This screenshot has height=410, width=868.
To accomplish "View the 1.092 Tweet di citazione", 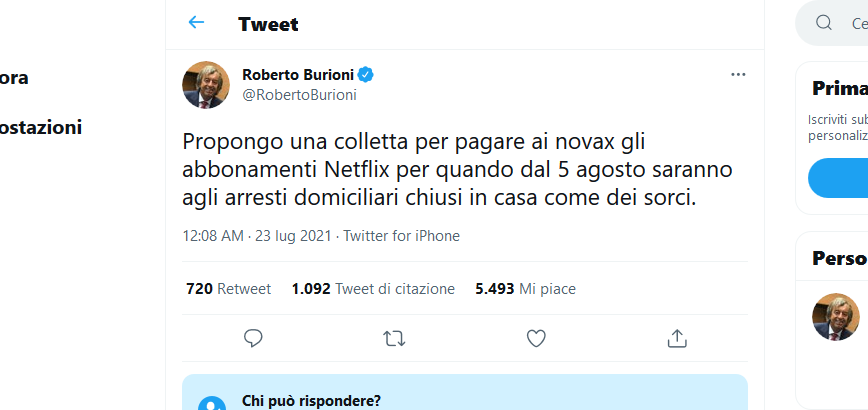I will click(373, 289).
